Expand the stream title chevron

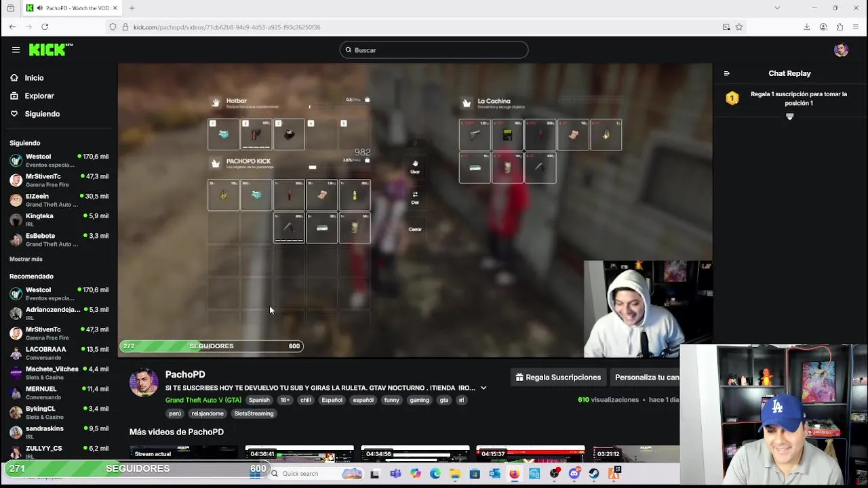point(484,388)
